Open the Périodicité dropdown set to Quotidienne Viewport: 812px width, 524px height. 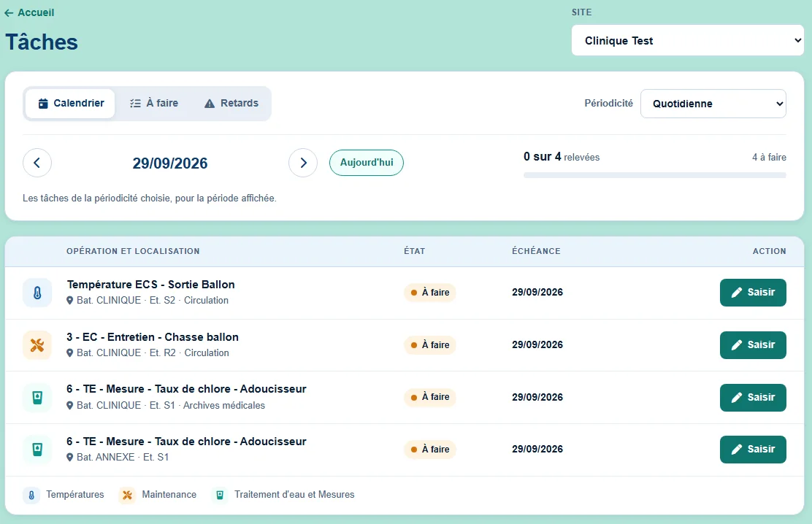pyautogui.click(x=713, y=104)
